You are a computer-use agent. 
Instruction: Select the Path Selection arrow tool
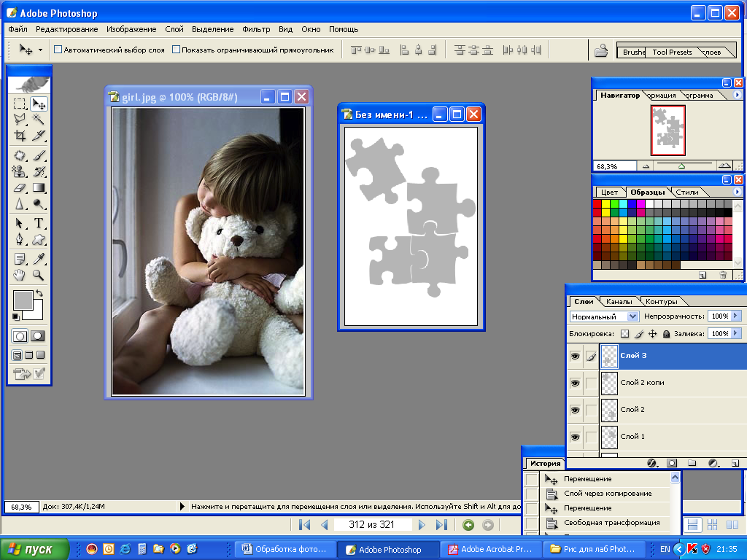[20, 223]
